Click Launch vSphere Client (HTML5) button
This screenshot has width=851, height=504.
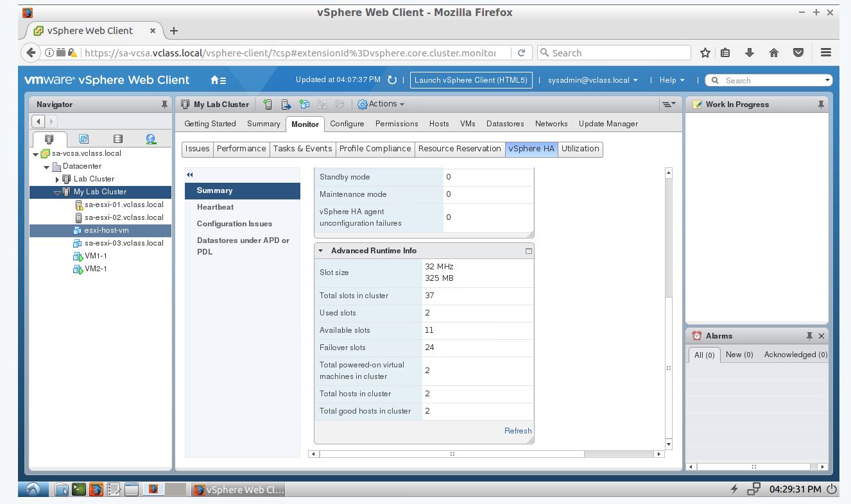click(x=470, y=80)
